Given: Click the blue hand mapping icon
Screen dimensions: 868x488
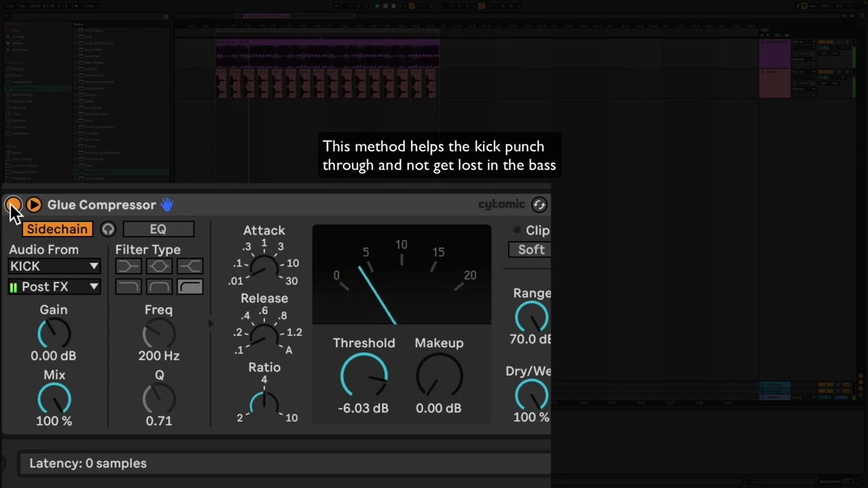Looking at the screenshot, I should coord(167,204).
